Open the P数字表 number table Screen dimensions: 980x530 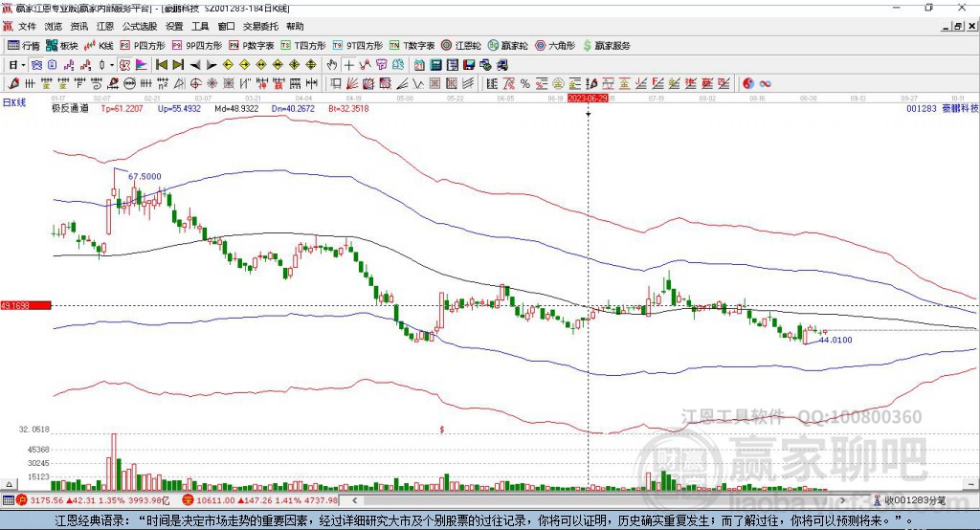pyautogui.click(x=252, y=46)
